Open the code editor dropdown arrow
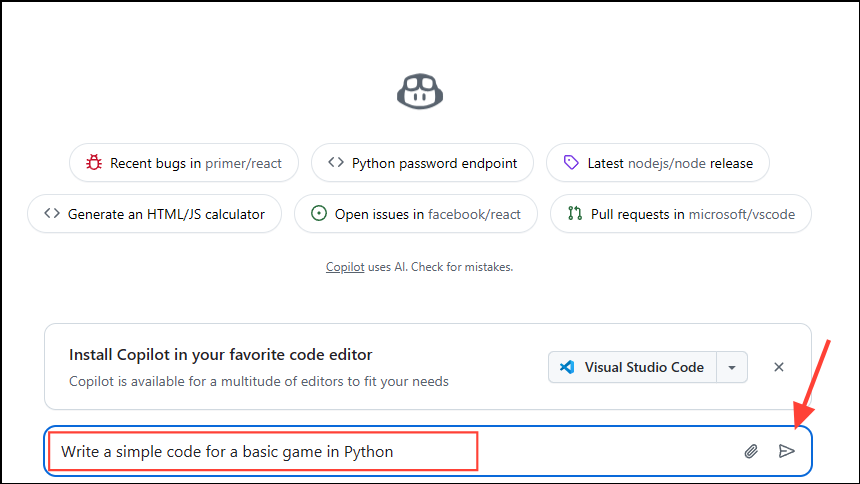Screen dimensions: 860x484 click(x=731, y=367)
